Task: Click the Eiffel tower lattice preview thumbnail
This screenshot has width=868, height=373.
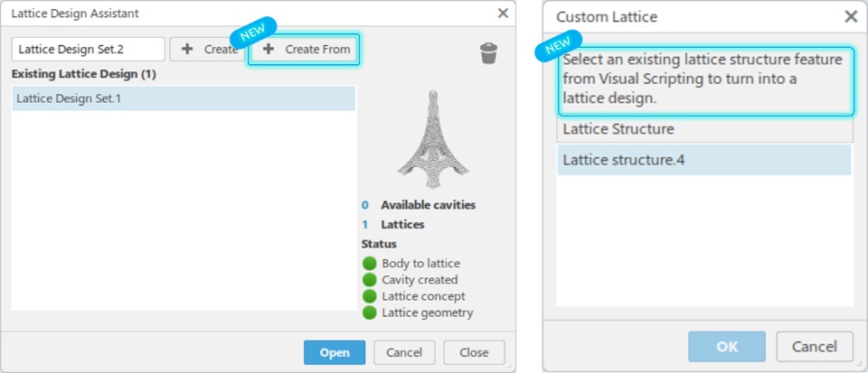Action: click(x=433, y=139)
